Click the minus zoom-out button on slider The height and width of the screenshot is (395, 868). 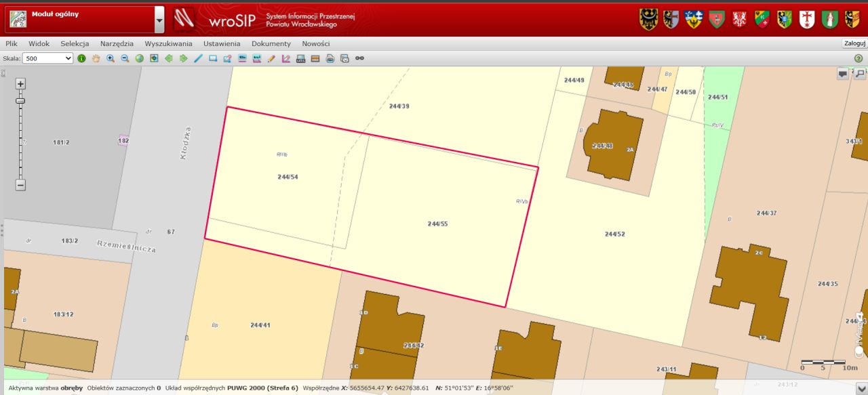[x=20, y=185]
